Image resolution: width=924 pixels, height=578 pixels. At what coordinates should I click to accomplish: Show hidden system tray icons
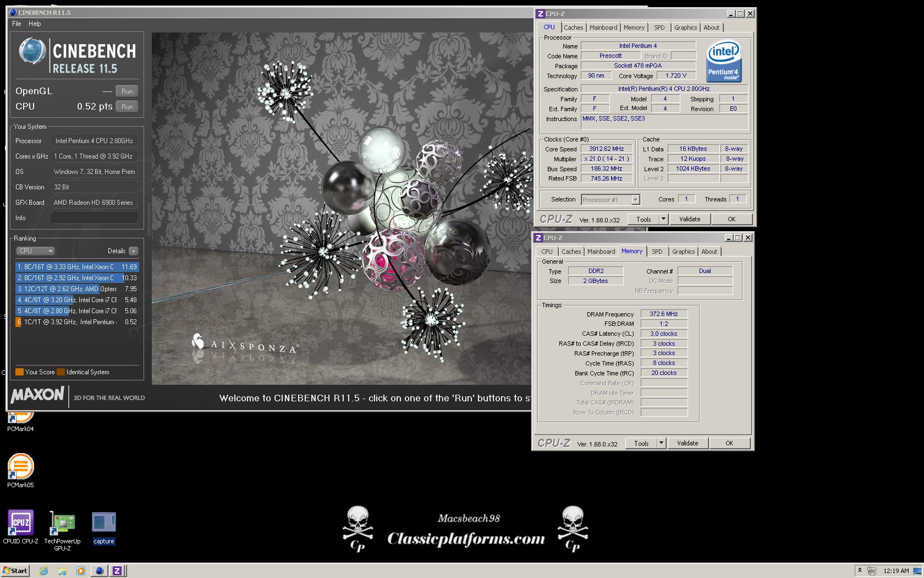(x=860, y=570)
